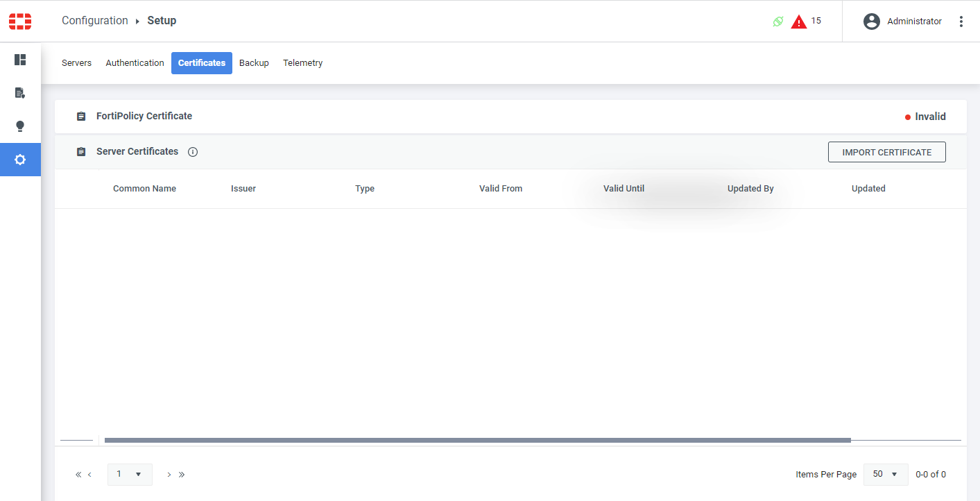This screenshot has height=501, width=980.
Task: Sort by the Issuer column
Action: 243,189
